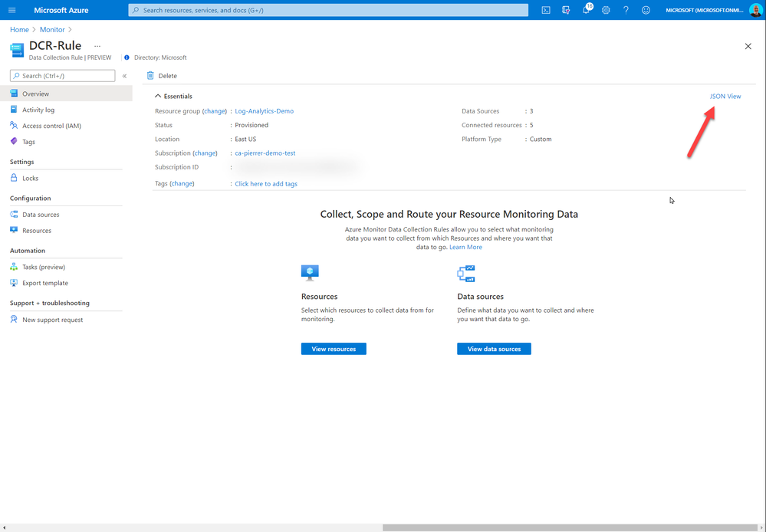Viewport: 766px width, 532px height.
Task: Close the DCR-Rule blade
Action: (748, 47)
